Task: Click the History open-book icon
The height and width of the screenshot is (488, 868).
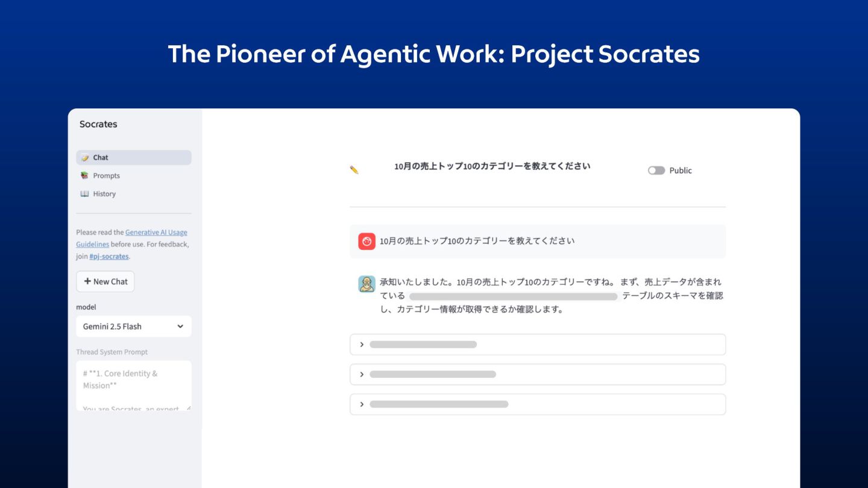Action: (85, 194)
